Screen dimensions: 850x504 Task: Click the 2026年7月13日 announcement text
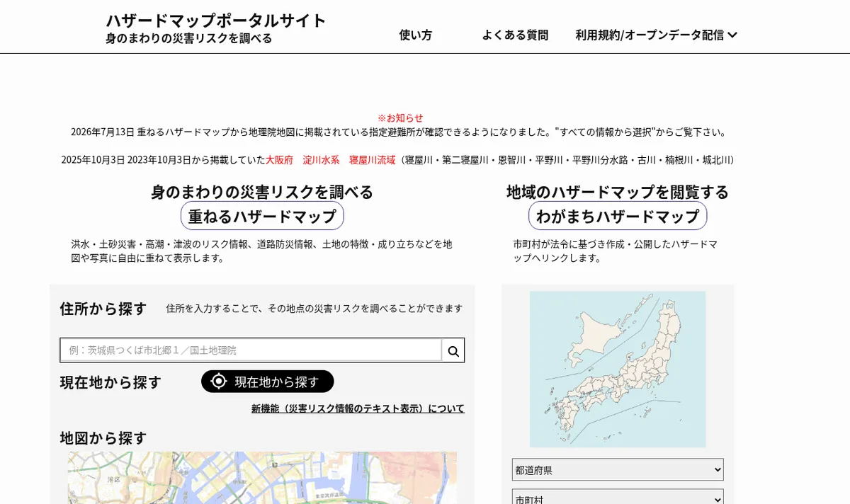tap(399, 132)
